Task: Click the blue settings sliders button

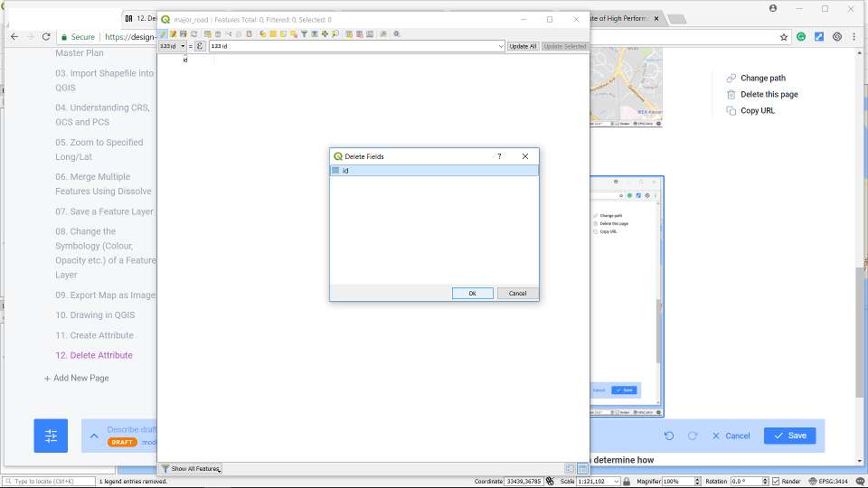Action: tap(51, 436)
